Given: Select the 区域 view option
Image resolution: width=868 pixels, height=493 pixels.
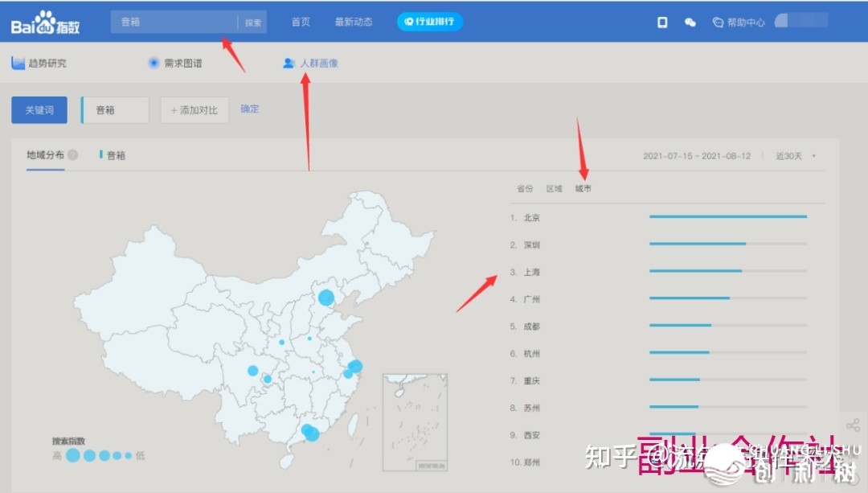Looking at the screenshot, I should pyautogui.click(x=554, y=188).
